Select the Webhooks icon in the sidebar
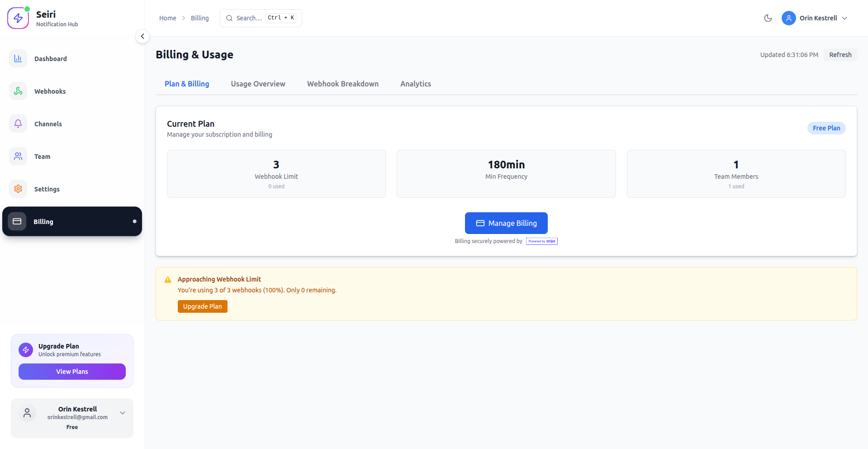This screenshot has width=868, height=449. 18,91
